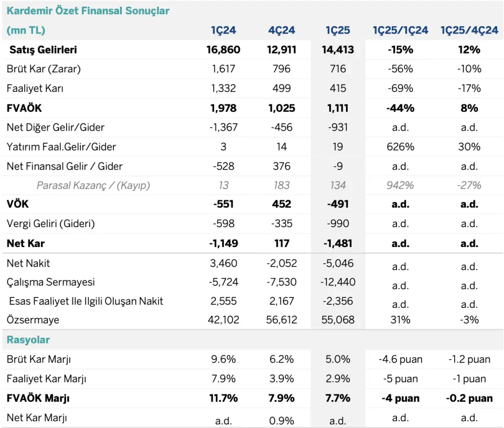This screenshot has height=428, width=504.
Task: Click the monetary gain value 183
Action: (281, 185)
